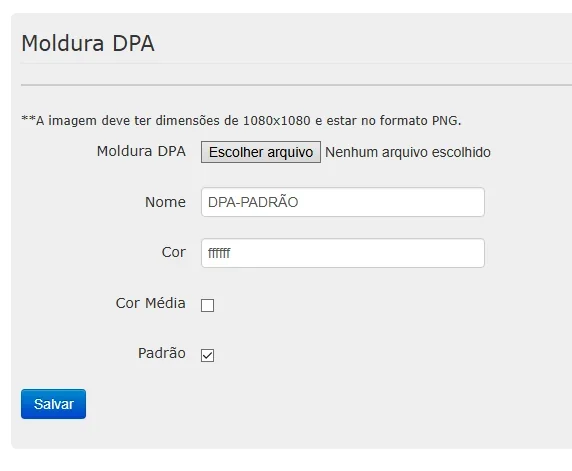Click the Escolher arquivo file button
The image size is (572, 471).
tap(261, 152)
